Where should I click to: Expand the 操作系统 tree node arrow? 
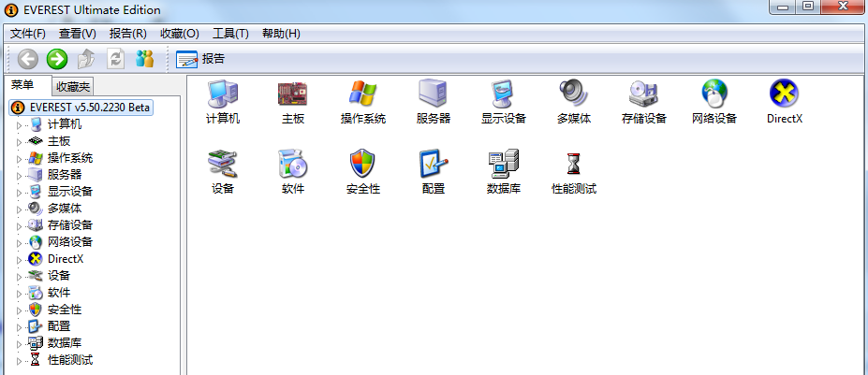click(x=19, y=159)
